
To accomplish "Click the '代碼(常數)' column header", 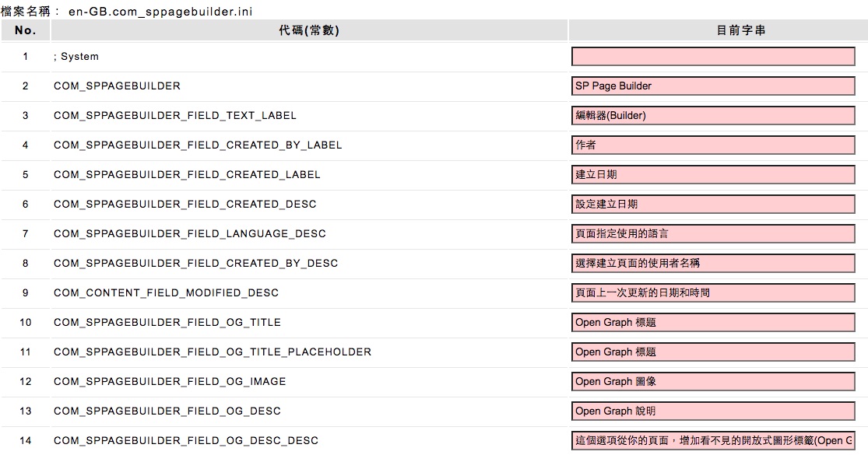I will point(309,30).
